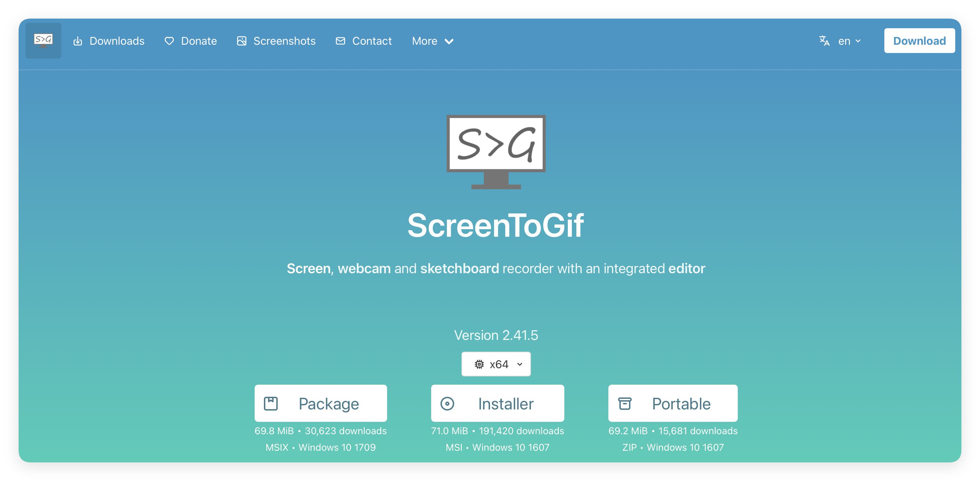
Task: Expand the More navigation menu
Action: pos(433,41)
